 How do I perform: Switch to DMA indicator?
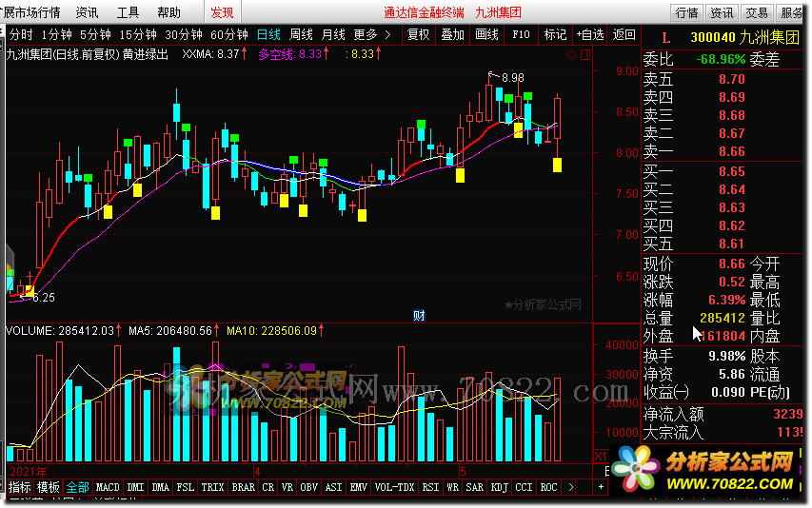[161, 487]
